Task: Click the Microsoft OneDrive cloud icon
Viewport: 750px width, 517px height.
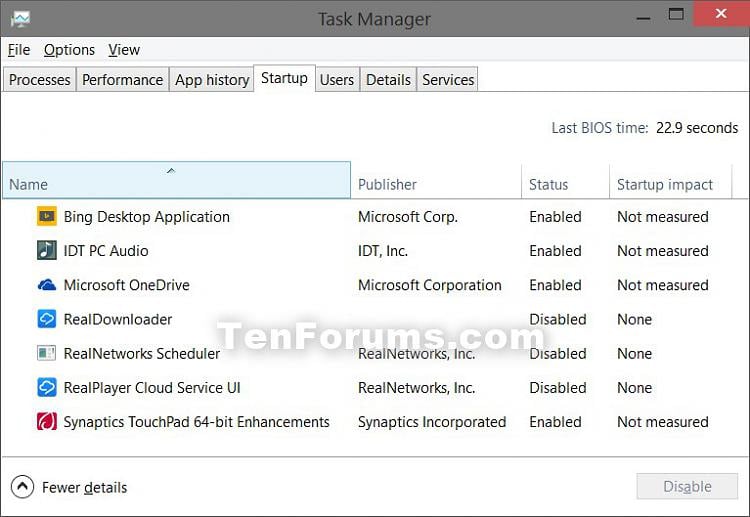Action: pyautogui.click(x=47, y=285)
